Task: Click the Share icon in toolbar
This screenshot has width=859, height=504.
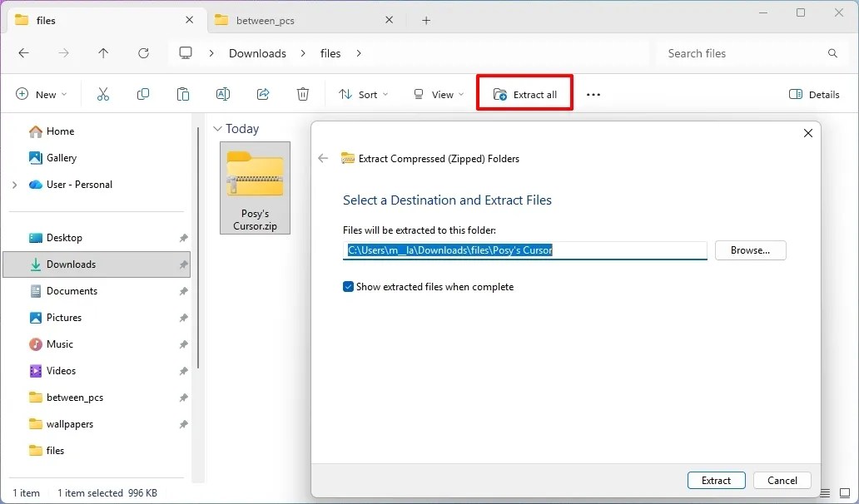Action: click(263, 94)
